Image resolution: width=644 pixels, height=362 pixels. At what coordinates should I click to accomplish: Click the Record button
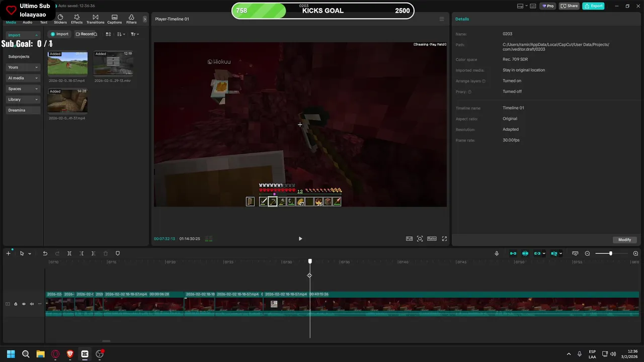click(x=85, y=34)
